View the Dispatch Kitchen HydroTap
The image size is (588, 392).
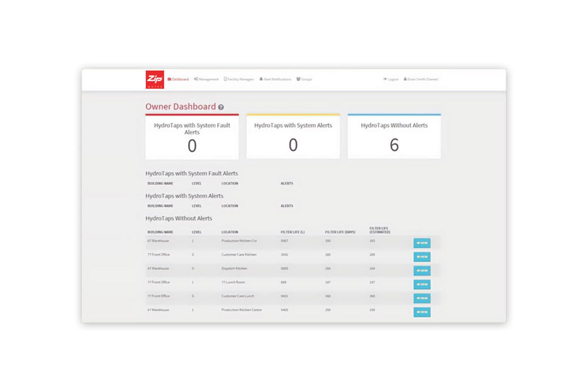(x=422, y=271)
